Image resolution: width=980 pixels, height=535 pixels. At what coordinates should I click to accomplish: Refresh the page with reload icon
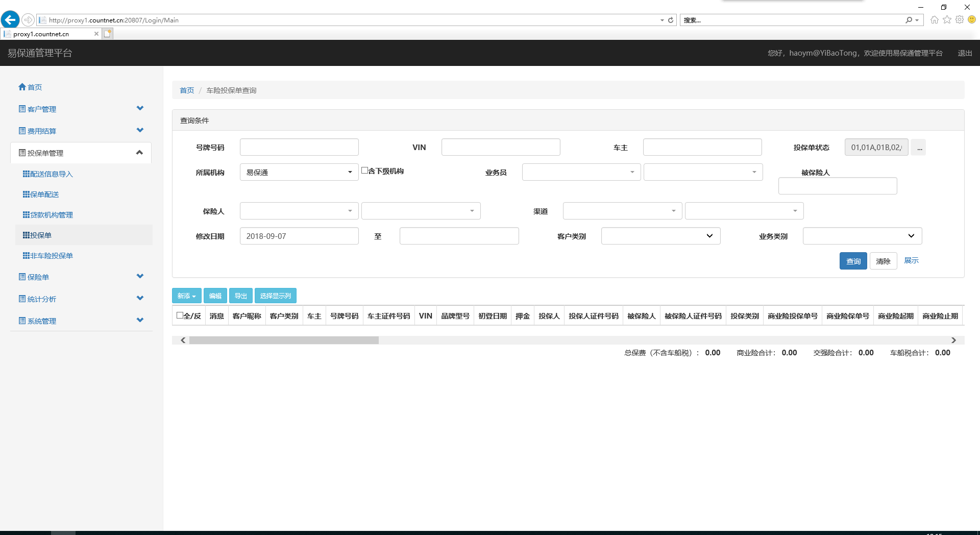671,20
